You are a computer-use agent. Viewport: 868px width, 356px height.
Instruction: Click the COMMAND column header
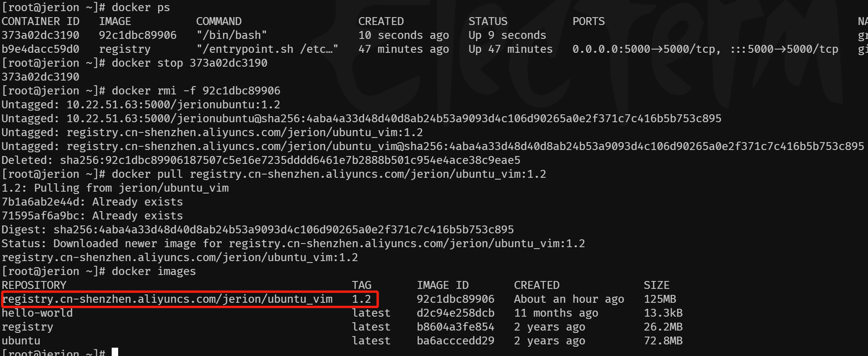pos(219,21)
